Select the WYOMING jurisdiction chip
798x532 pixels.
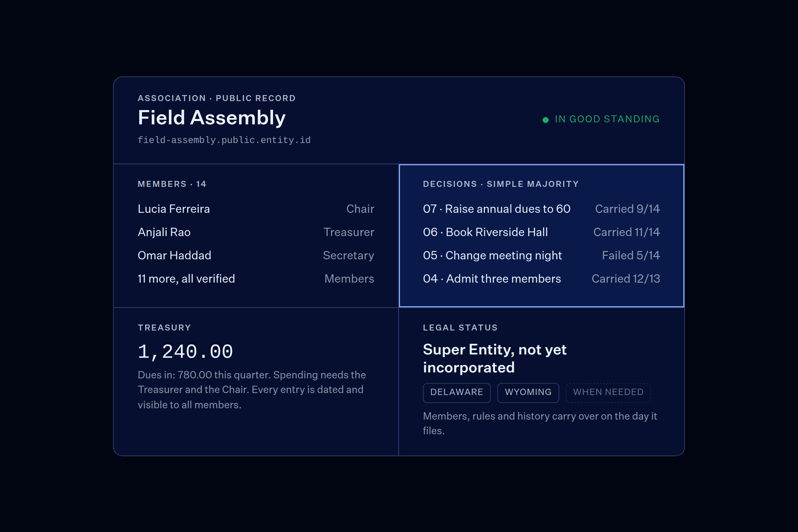click(528, 393)
